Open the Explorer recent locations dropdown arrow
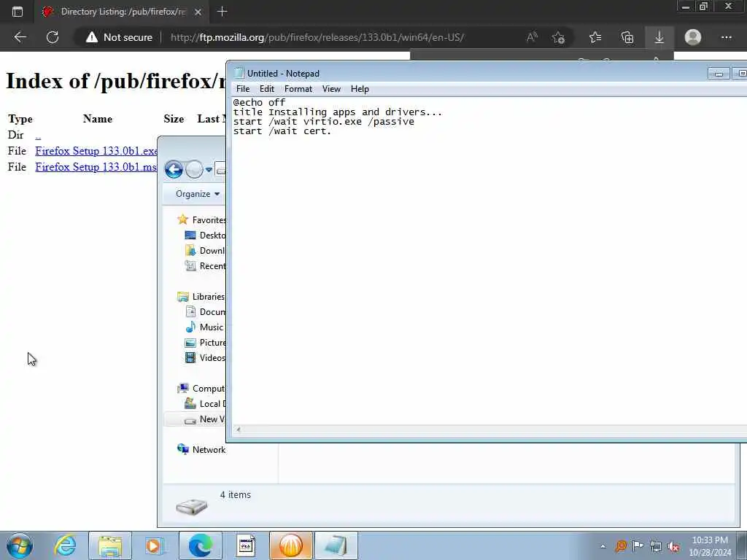 [x=209, y=169]
